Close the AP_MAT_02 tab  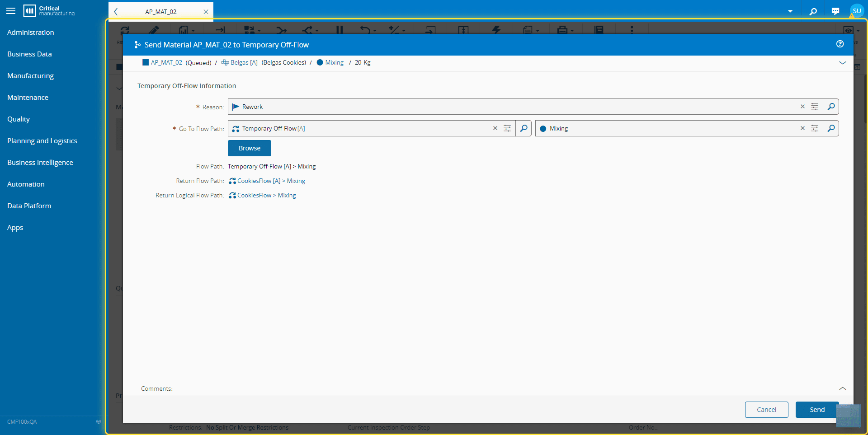206,12
